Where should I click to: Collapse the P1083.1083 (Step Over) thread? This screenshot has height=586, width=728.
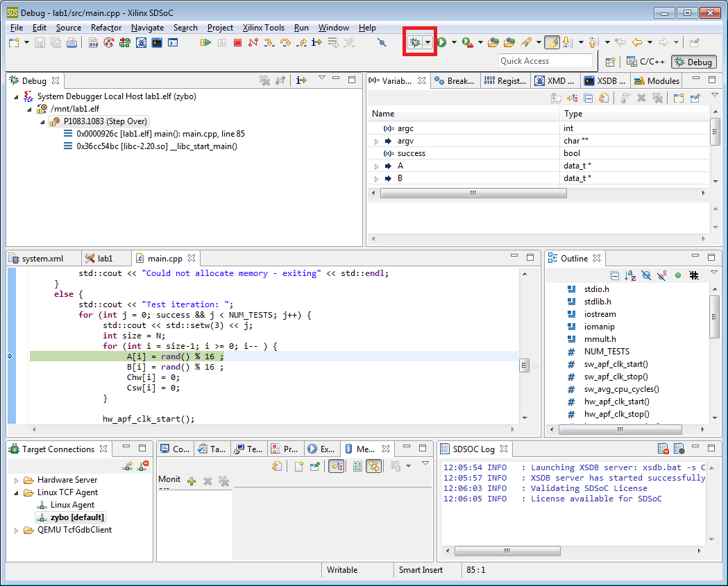(42, 122)
